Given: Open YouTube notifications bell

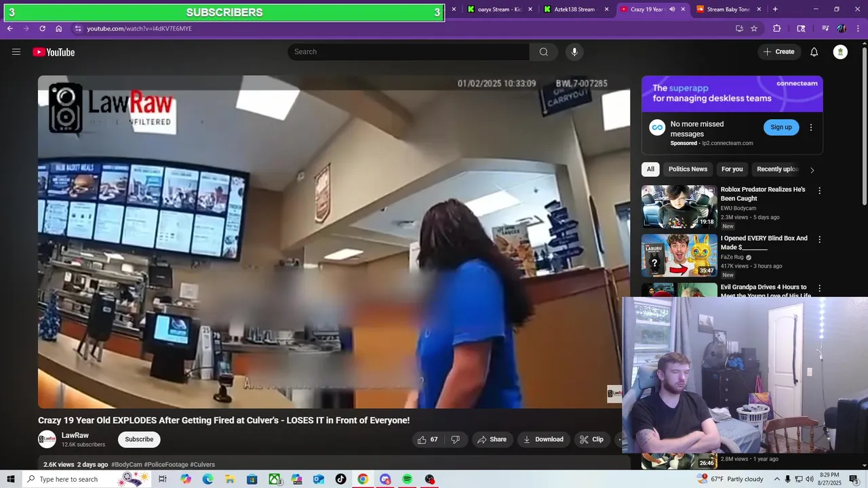Looking at the screenshot, I should (814, 52).
